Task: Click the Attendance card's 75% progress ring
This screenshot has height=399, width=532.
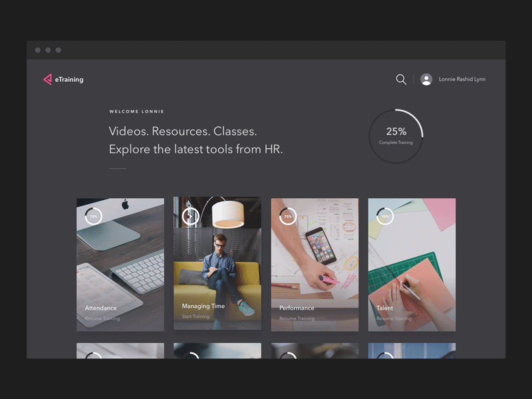Action: click(93, 216)
